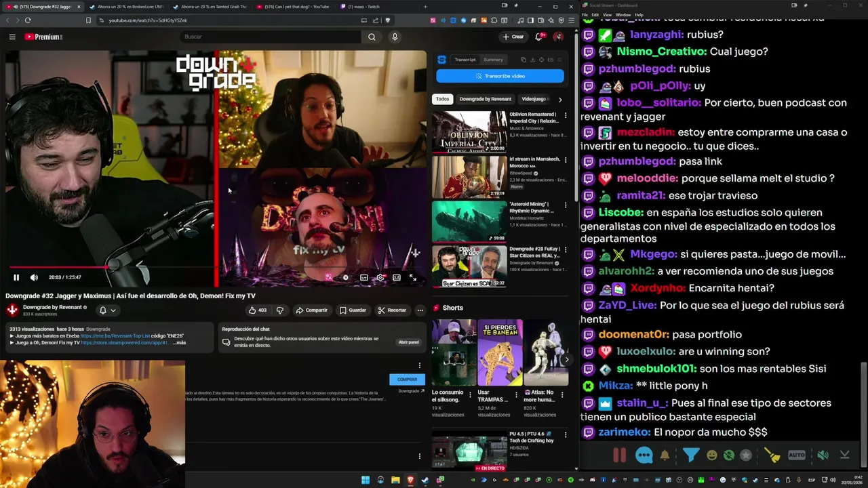
Task: Show next Shorts with arrow button
Action: pyautogui.click(x=567, y=360)
